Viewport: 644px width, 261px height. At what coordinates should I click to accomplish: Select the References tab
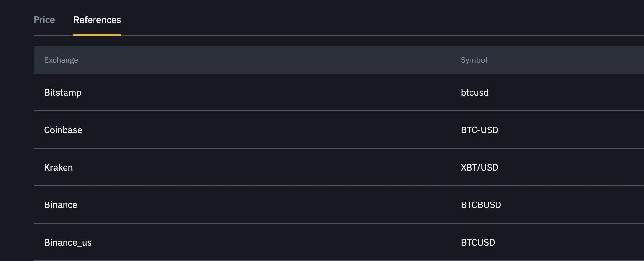click(97, 20)
